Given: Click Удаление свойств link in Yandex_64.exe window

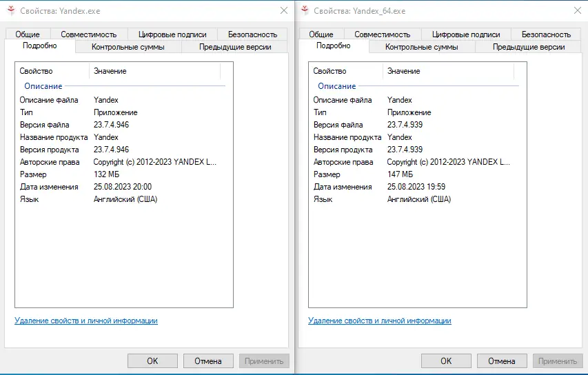Looking at the screenshot, I should click(380, 321).
